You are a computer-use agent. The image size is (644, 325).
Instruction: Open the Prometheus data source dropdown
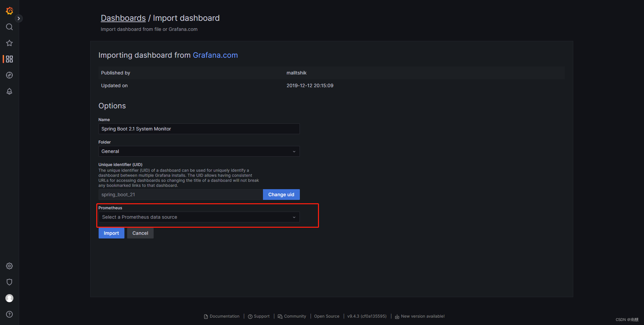click(199, 217)
